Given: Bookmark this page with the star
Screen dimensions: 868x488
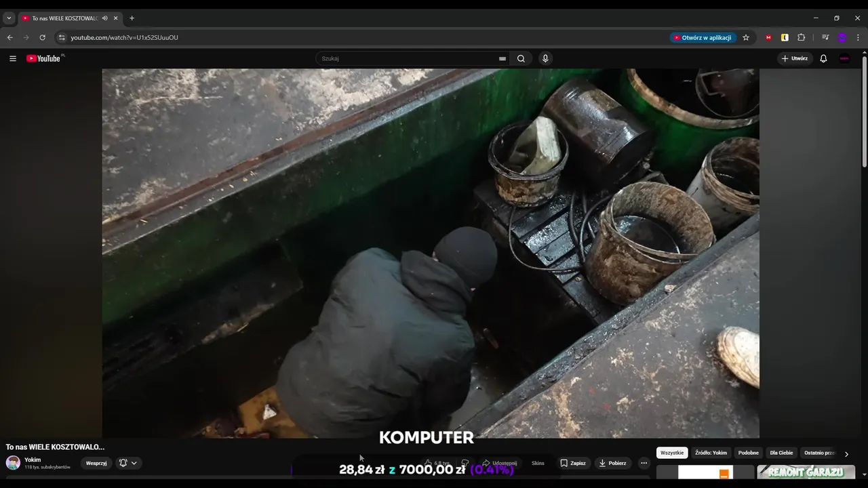Looking at the screenshot, I should coord(746,37).
